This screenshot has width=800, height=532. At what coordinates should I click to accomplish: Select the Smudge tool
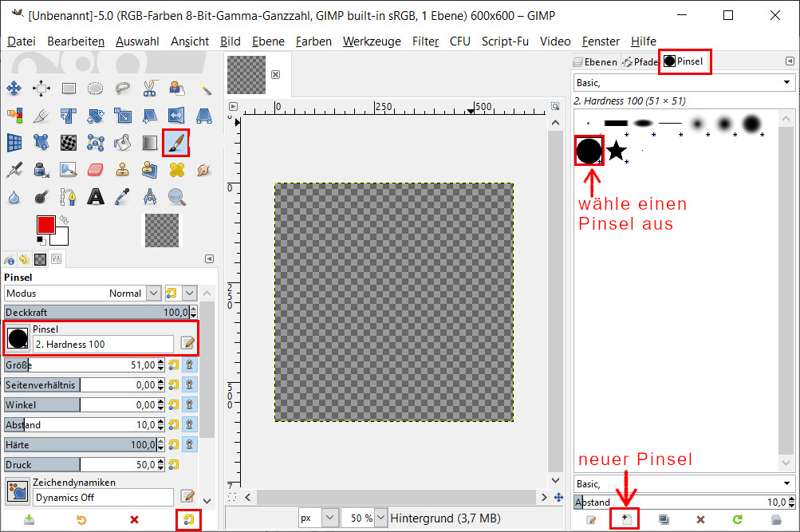pos(204,169)
